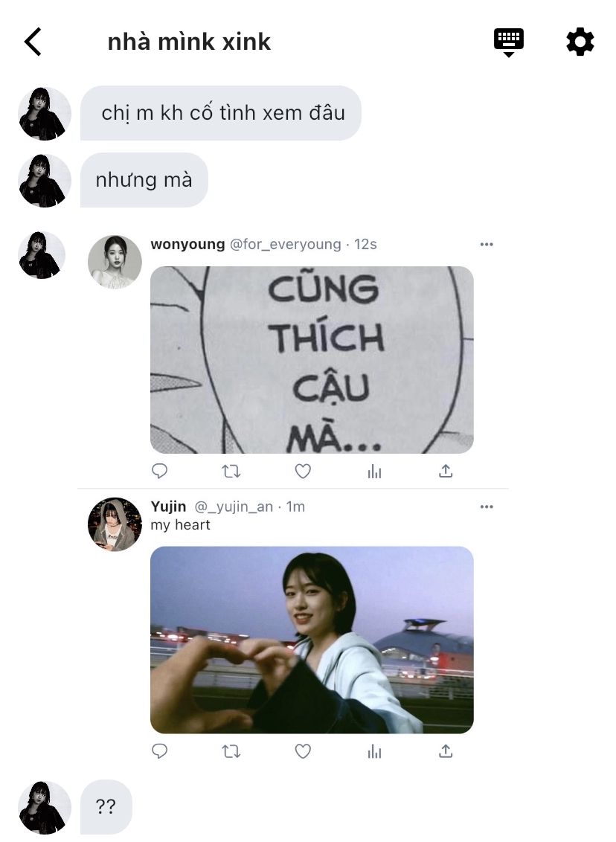The height and width of the screenshot is (842, 616).
Task: Open more options on Yujin's tweet
Action: coord(487,507)
